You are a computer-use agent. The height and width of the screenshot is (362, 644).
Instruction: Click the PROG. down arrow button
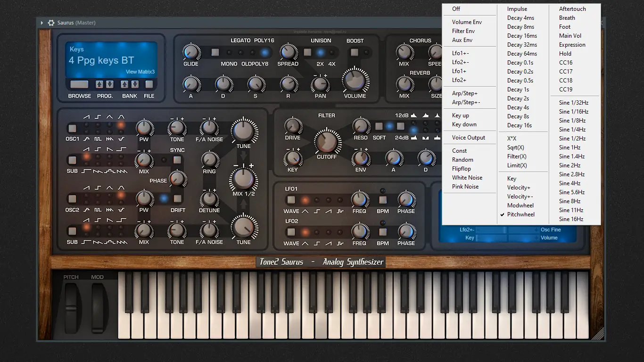click(109, 84)
